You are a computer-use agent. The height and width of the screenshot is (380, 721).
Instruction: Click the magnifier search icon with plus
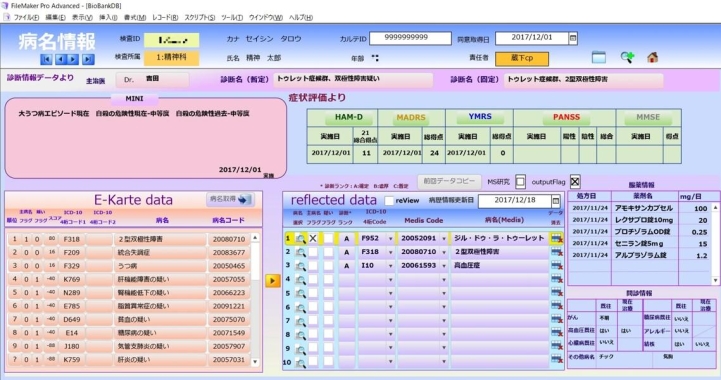click(627, 58)
